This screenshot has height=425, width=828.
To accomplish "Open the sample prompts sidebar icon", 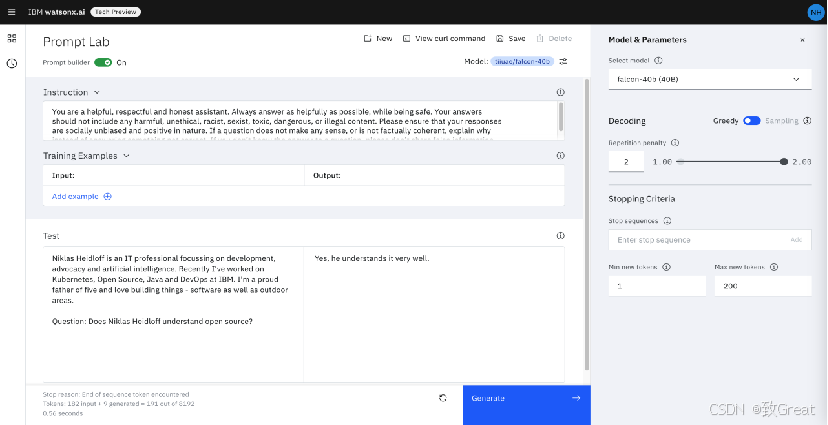I will click(x=12, y=38).
